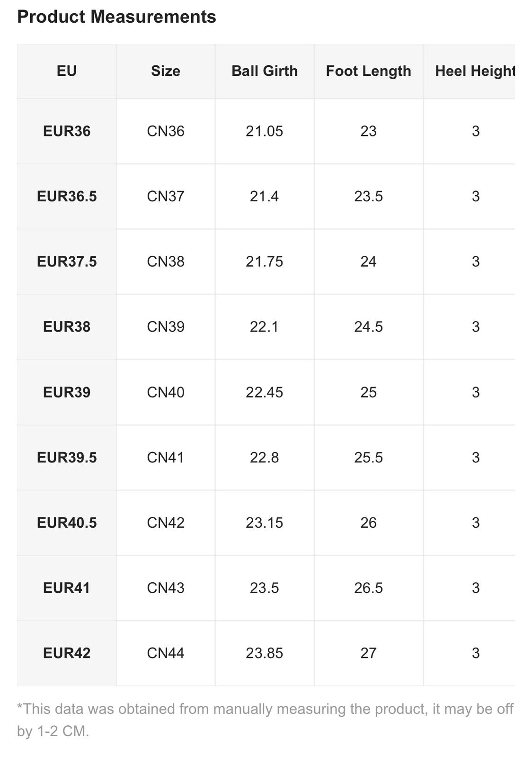The height and width of the screenshot is (758, 532).
Task: Select the Foot Length column header
Action: pyautogui.click(x=368, y=71)
